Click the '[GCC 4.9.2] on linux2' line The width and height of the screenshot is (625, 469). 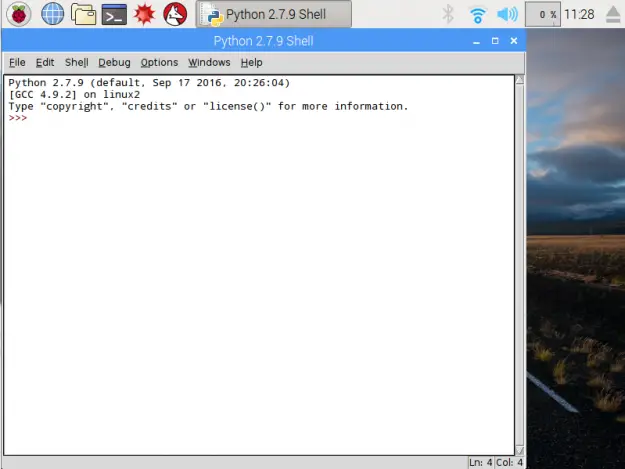75,95
